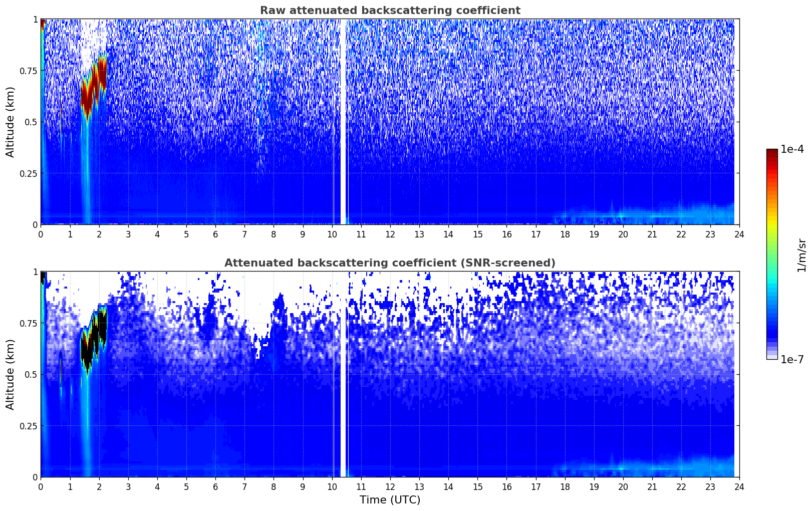Click the '1e-7' colorbar minimum label

click(x=792, y=360)
